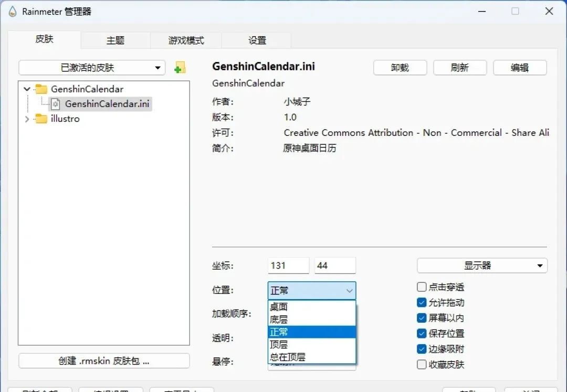The image size is (567, 392).
Task: Select GenshinCalendar.ini in the skin tree
Action: (x=107, y=104)
